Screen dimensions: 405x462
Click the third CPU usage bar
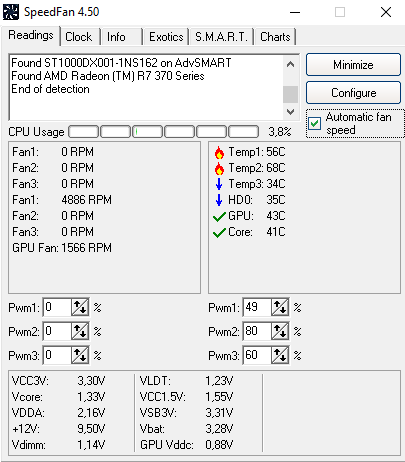(x=147, y=132)
